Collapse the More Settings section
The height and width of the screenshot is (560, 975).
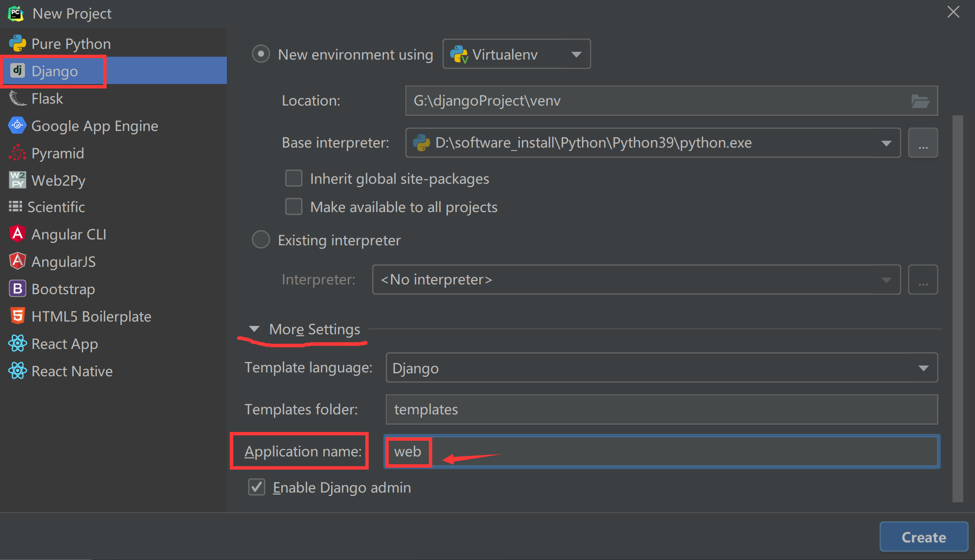254,329
